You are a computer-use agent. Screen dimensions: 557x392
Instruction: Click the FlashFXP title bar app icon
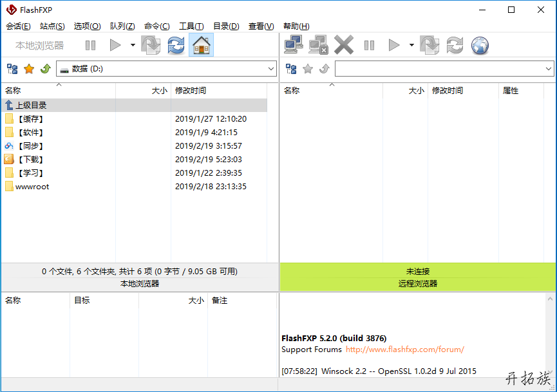point(12,10)
